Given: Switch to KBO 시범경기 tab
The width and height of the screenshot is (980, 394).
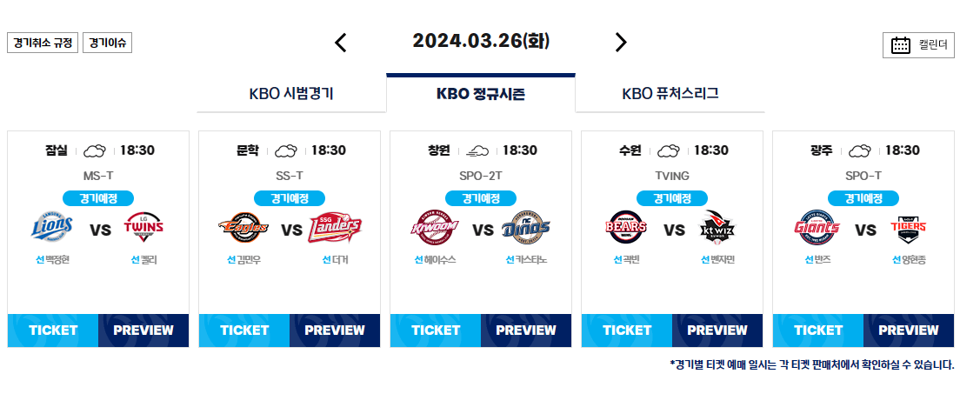Looking at the screenshot, I should (291, 94).
